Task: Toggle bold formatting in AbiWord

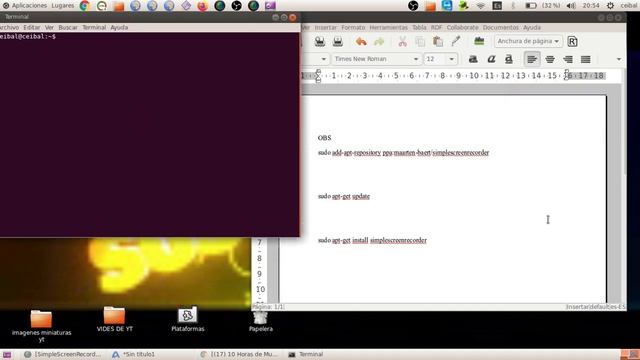Action: (473, 59)
